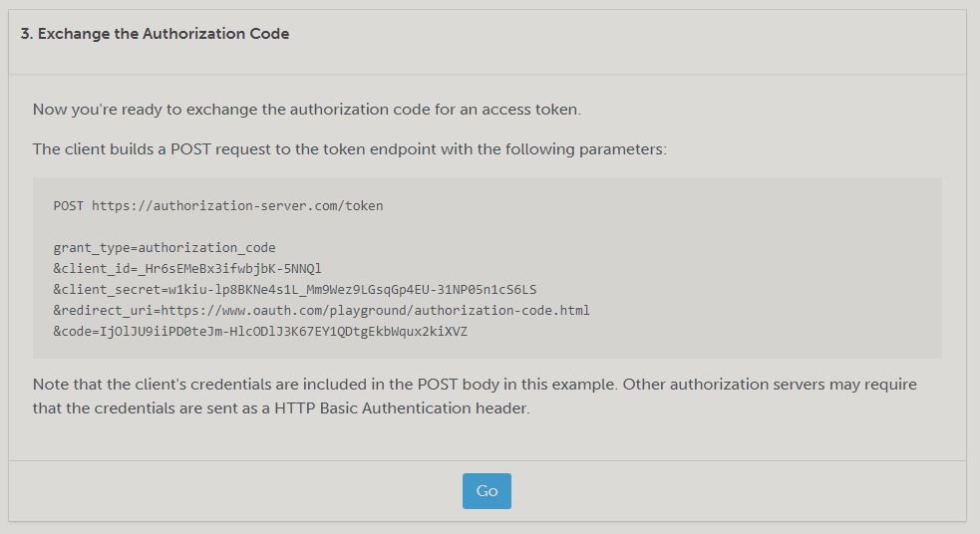980x534 pixels.
Task: Click the client_id value _Hr6sEMeBx3ifwbjbK-5NNQl
Action: [229, 269]
